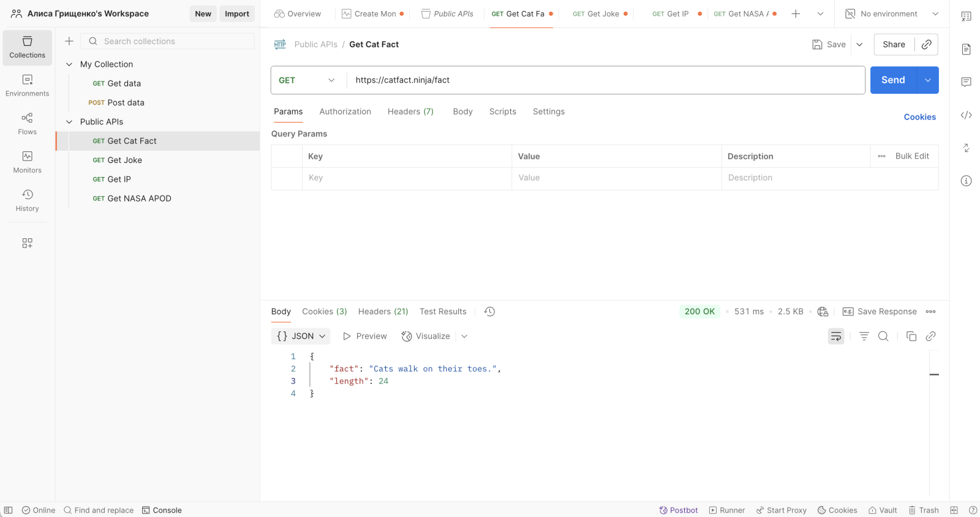Open the new tab plus icon
The height and width of the screenshot is (517, 980).
pyautogui.click(x=796, y=13)
